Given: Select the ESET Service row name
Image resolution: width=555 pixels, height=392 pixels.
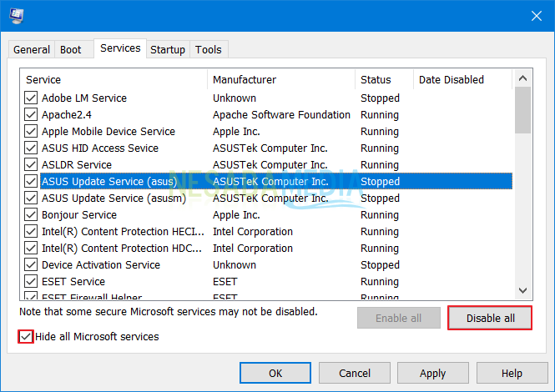Looking at the screenshot, I should coord(73,282).
